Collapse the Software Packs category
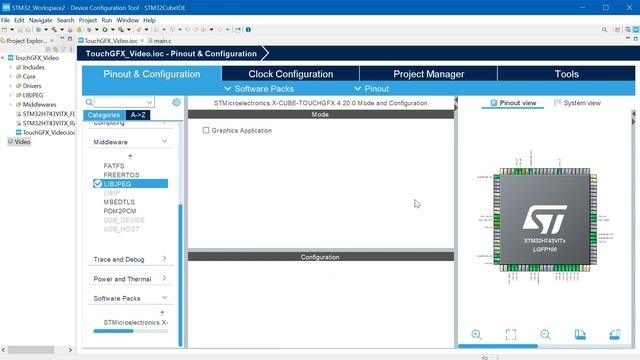Image resolution: width=640 pixels, height=360 pixels. [x=164, y=298]
